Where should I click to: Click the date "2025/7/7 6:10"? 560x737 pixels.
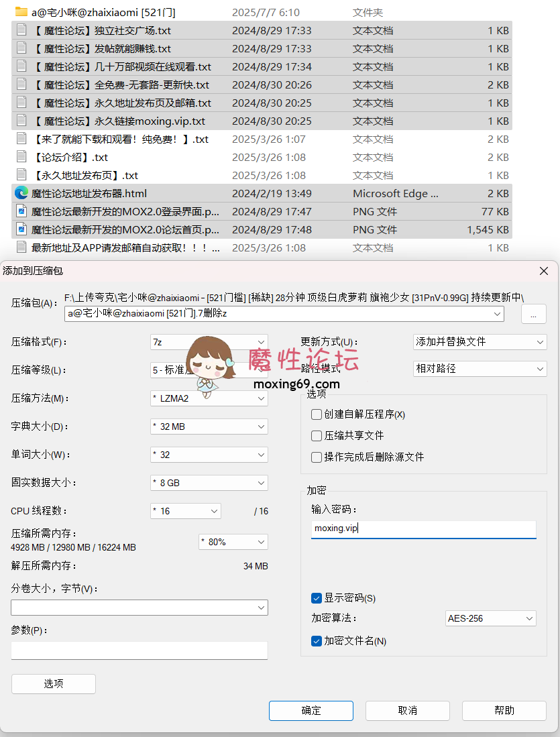pyautogui.click(x=266, y=12)
